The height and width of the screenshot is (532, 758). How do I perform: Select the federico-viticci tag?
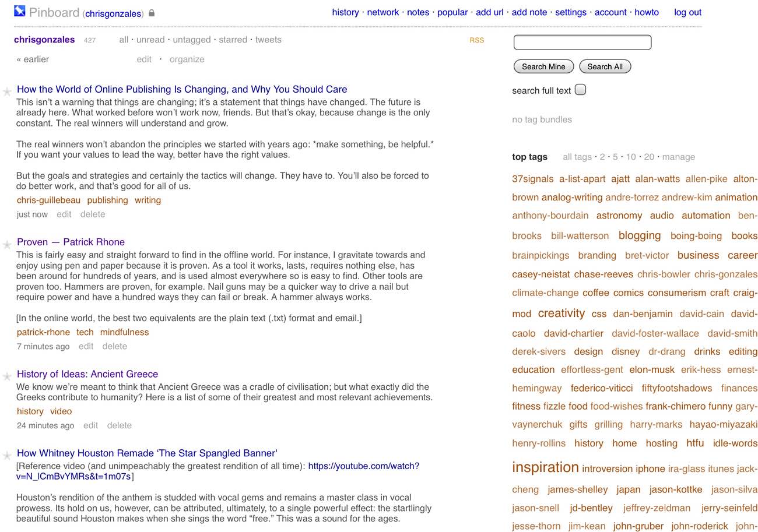click(x=602, y=388)
